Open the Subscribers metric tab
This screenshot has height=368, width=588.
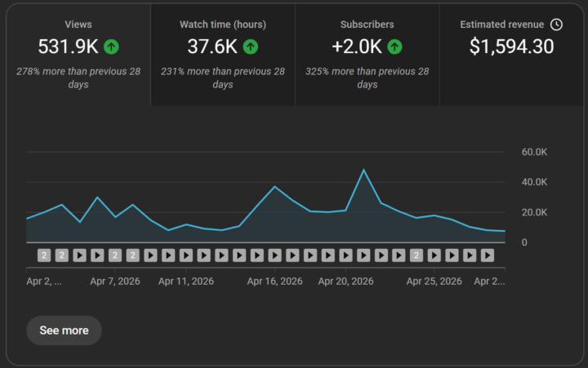(x=367, y=55)
